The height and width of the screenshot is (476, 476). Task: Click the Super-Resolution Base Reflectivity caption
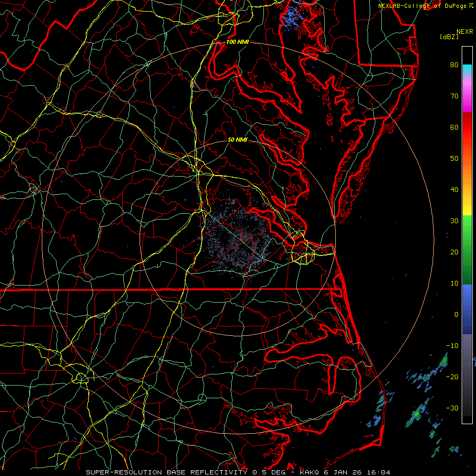click(238, 472)
